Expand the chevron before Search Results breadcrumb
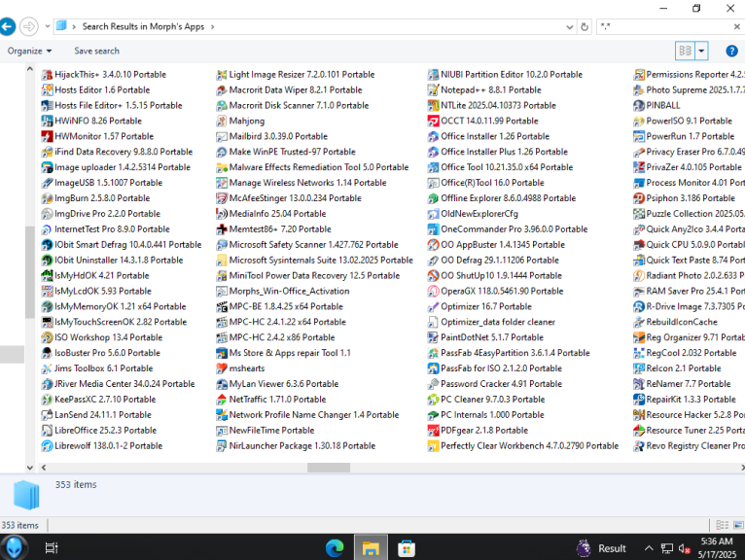745x560 pixels. pyautogui.click(x=74, y=27)
